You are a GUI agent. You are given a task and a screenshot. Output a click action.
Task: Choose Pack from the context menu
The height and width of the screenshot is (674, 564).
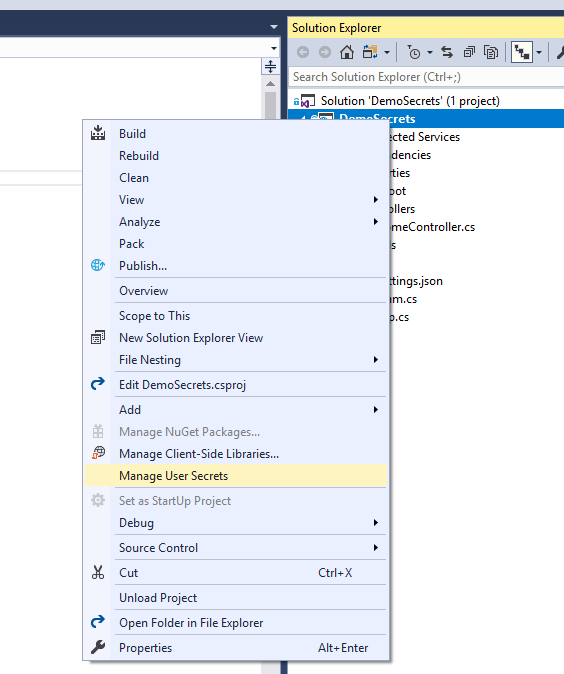132,244
